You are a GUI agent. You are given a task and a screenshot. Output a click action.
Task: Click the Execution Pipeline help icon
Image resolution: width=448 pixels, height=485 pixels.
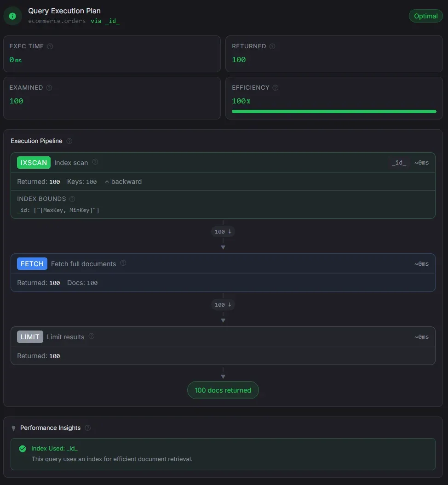coord(69,141)
